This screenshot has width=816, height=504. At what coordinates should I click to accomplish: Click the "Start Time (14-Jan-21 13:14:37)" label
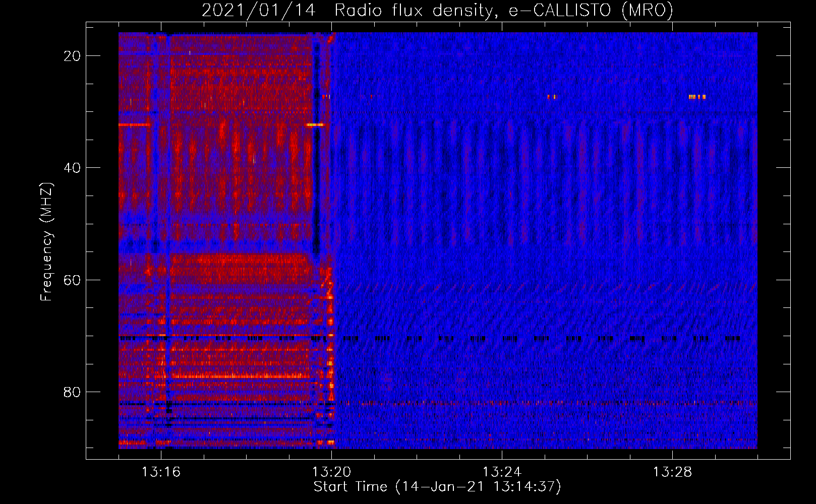(437, 487)
